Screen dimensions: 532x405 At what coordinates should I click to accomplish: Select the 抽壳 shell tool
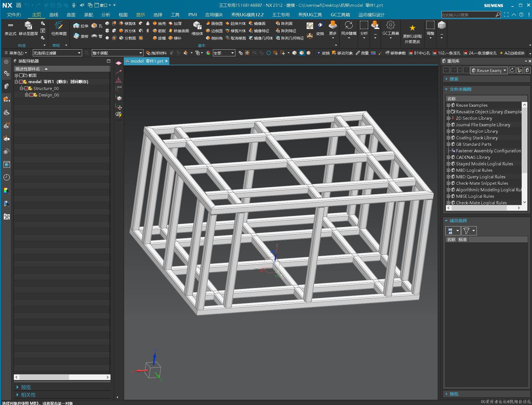pos(159,24)
